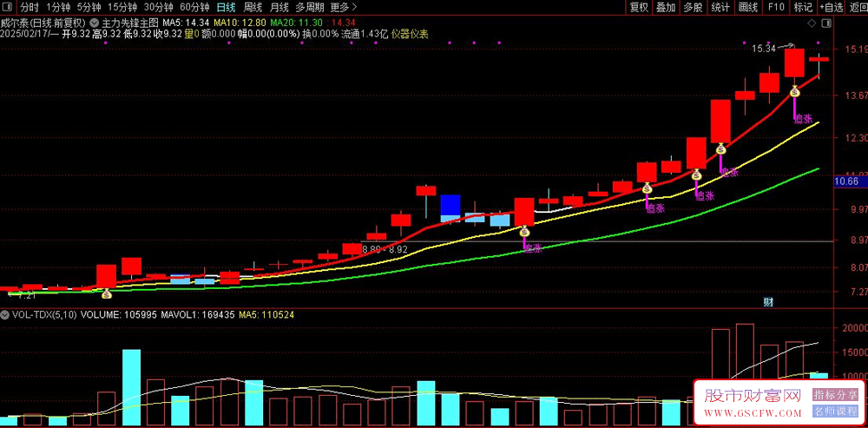Click the tallest cyan volume bar
The width and height of the screenshot is (868, 428).
click(x=131, y=387)
